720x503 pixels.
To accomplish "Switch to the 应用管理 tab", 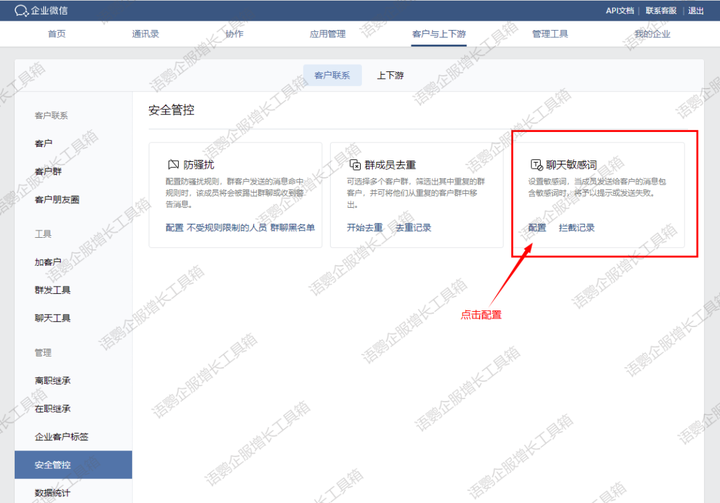I will tap(328, 34).
